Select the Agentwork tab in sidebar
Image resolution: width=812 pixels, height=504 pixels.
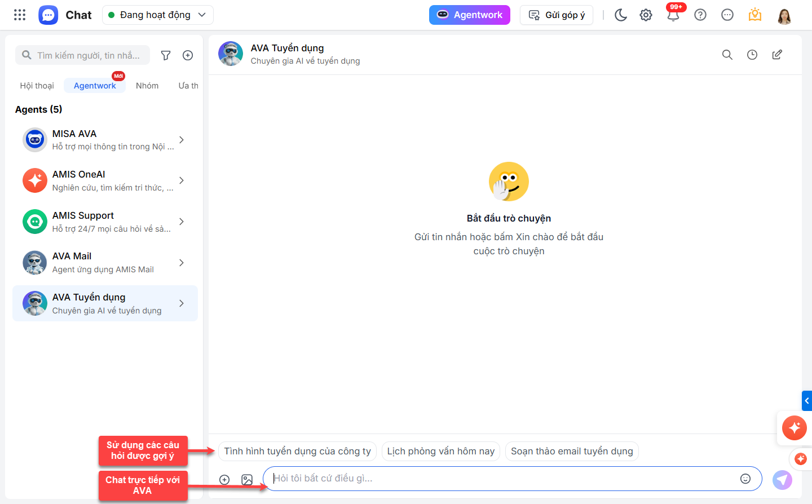(x=95, y=86)
